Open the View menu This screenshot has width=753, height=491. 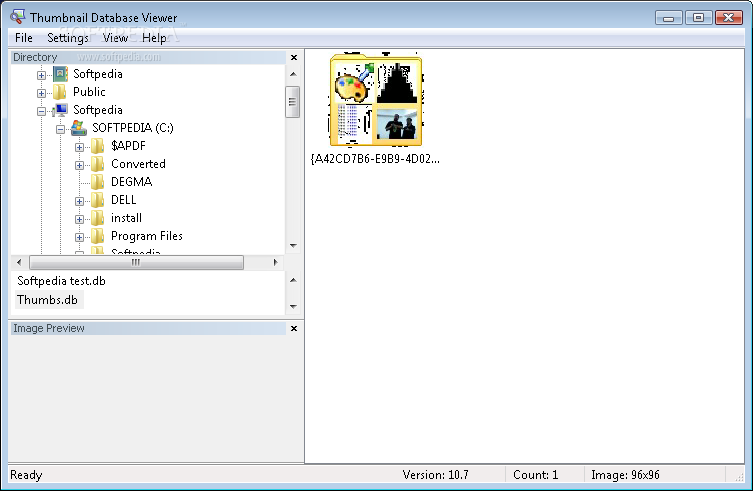click(x=115, y=37)
